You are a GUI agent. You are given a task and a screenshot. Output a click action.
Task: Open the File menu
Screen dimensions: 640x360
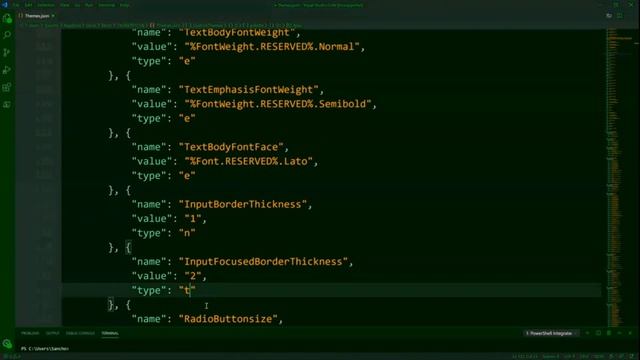point(16,5)
